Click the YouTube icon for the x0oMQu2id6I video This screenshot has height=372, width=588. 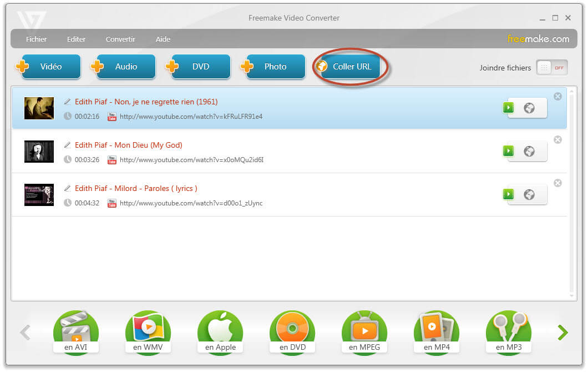(x=111, y=160)
